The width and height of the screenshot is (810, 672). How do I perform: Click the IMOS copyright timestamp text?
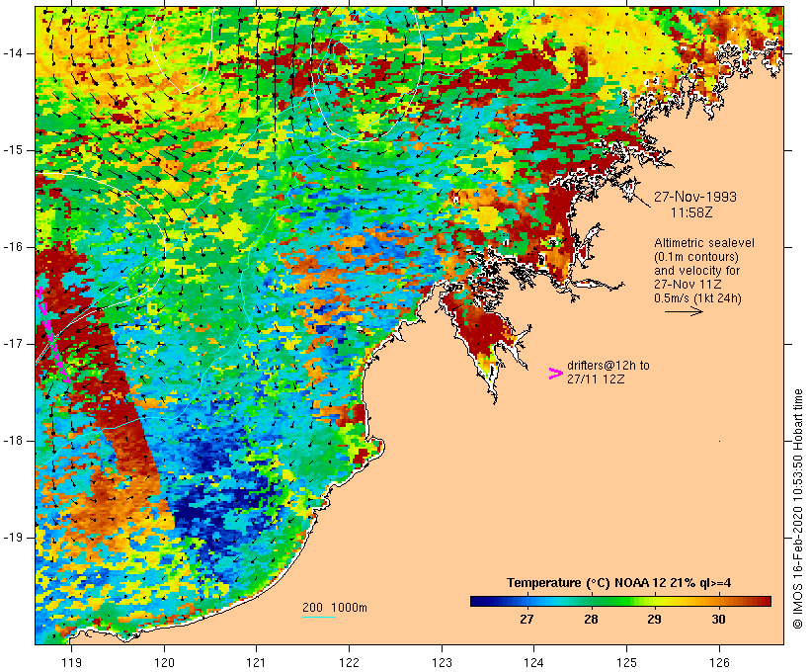point(798,509)
